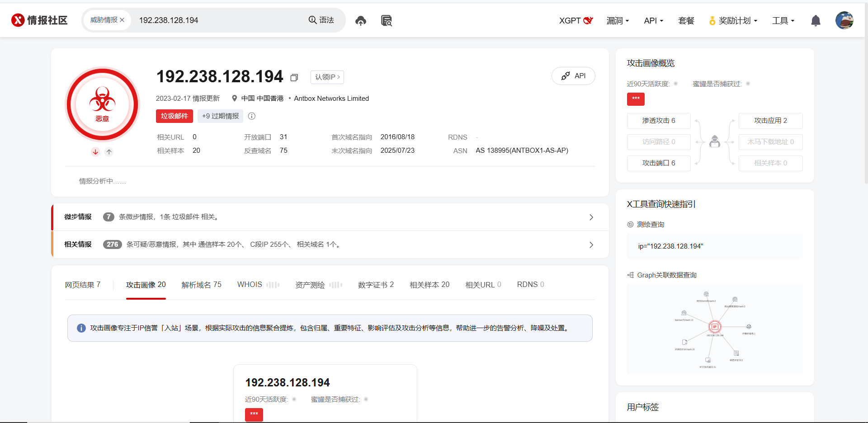Click the search input with IP address
The height and width of the screenshot is (423, 868).
pyautogui.click(x=217, y=20)
